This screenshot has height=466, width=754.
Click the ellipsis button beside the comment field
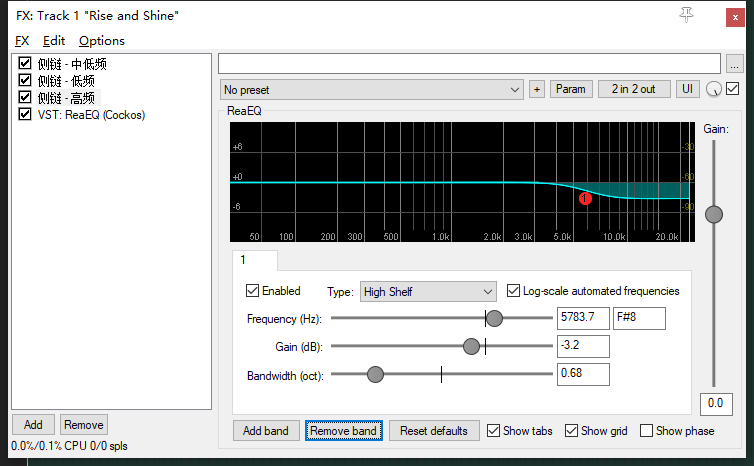734,64
